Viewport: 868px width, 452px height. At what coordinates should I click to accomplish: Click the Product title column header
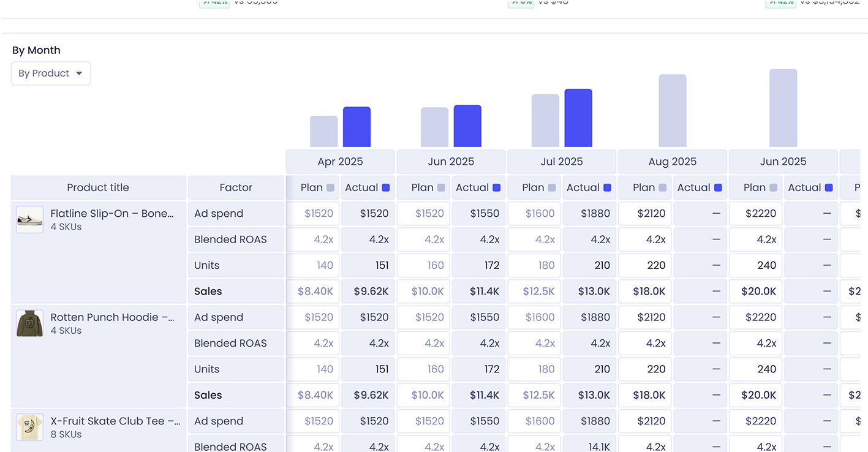coord(98,187)
